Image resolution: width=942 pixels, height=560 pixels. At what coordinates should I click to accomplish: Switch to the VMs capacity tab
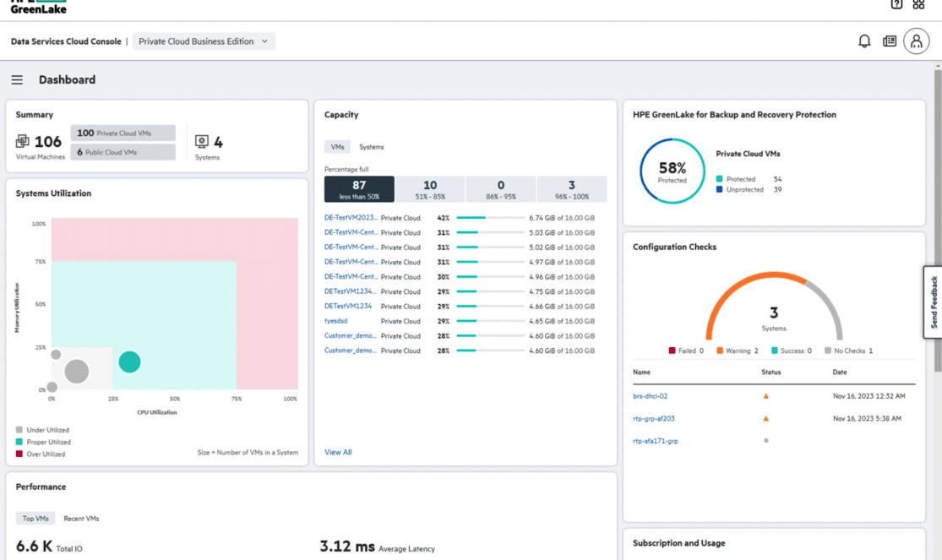(338, 147)
